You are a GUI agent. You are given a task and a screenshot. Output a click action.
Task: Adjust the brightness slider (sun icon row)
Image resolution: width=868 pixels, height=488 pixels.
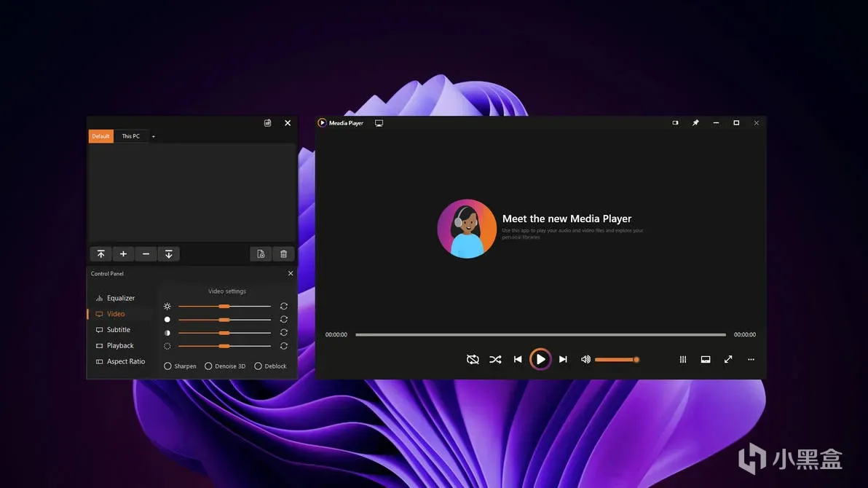224,307
